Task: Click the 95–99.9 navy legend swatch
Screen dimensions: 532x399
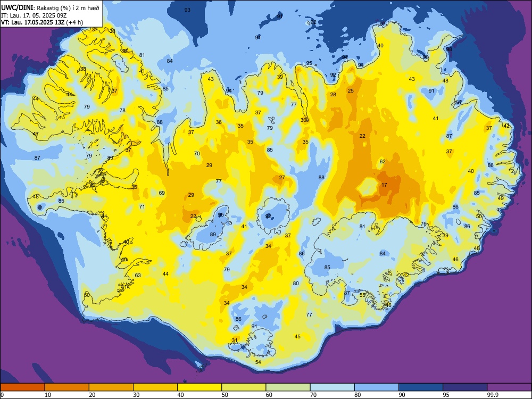Action: point(465,387)
